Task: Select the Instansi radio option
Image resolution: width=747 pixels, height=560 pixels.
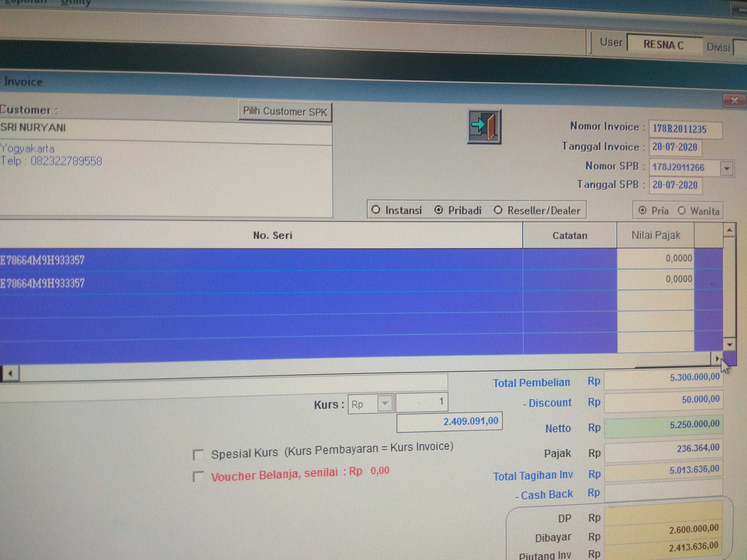Action: tap(375, 210)
